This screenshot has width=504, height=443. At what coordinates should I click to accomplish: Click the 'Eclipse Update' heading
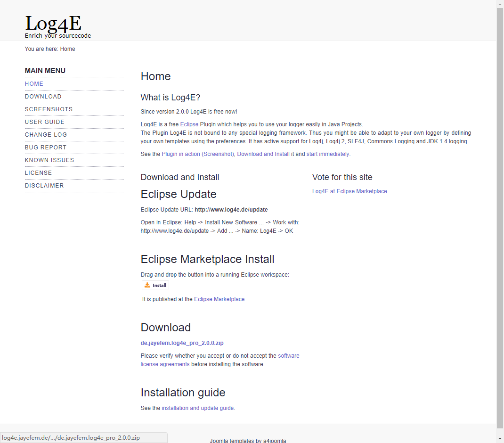(179, 194)
